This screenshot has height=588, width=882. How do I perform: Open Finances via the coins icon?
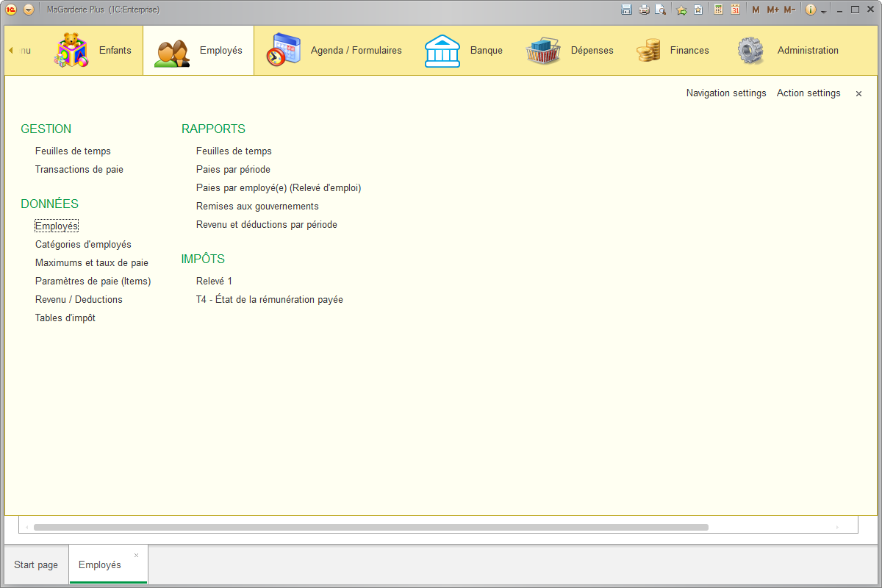click(648, 49)
